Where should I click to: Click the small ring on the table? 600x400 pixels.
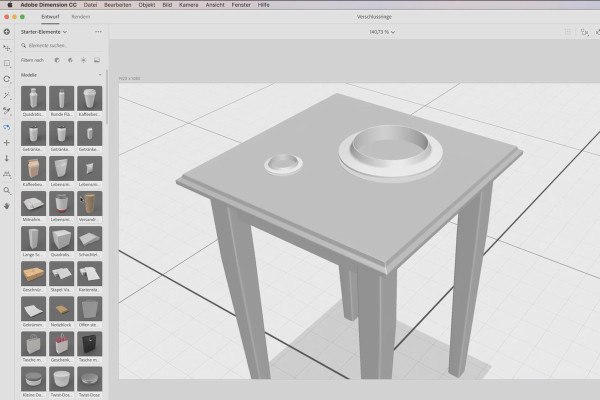coord(283,165)
